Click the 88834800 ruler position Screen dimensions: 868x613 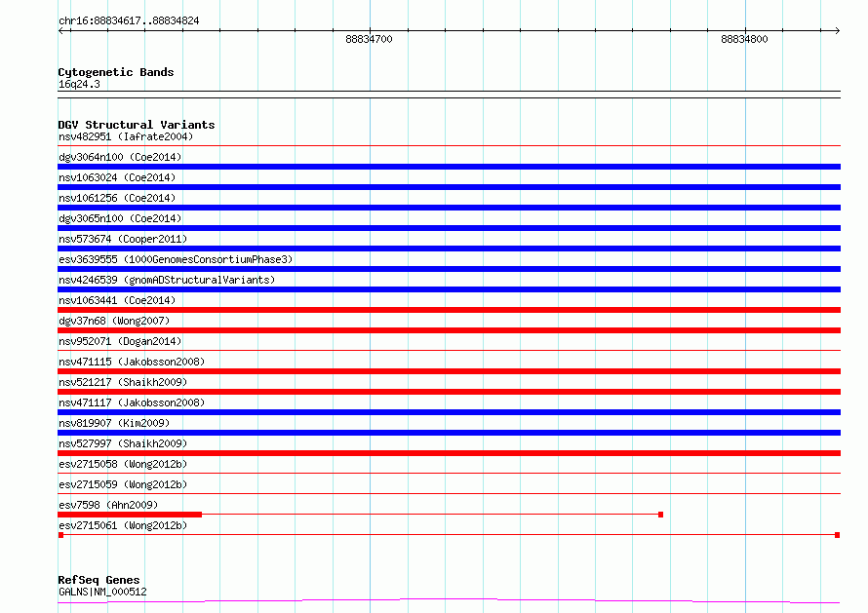coord(744,39)
